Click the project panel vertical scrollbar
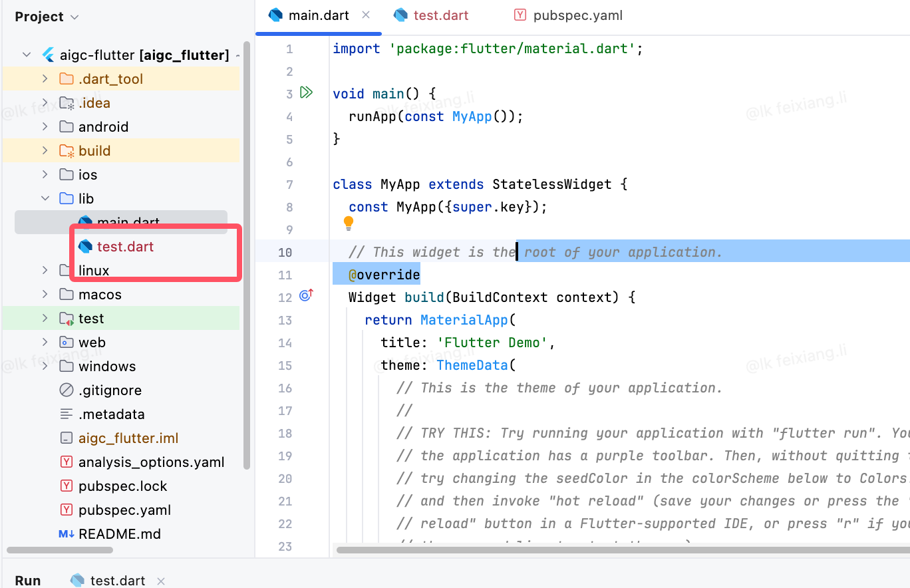910x588 pixels. pyautogui.click(x=247, y=256)
